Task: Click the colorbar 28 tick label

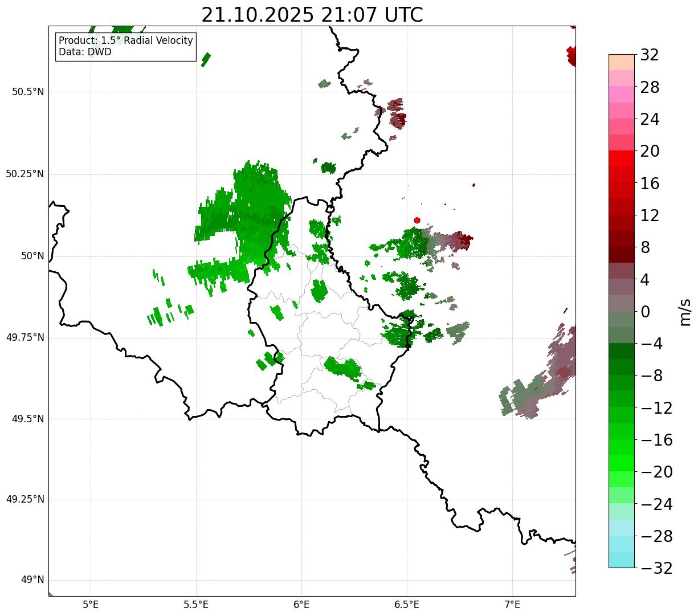Action: 650,87
